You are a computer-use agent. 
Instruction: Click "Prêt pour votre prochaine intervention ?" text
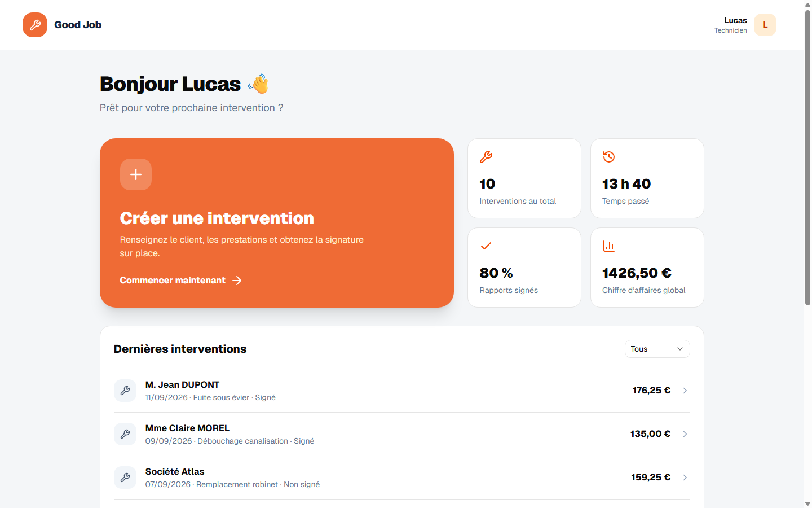point(192,108)
